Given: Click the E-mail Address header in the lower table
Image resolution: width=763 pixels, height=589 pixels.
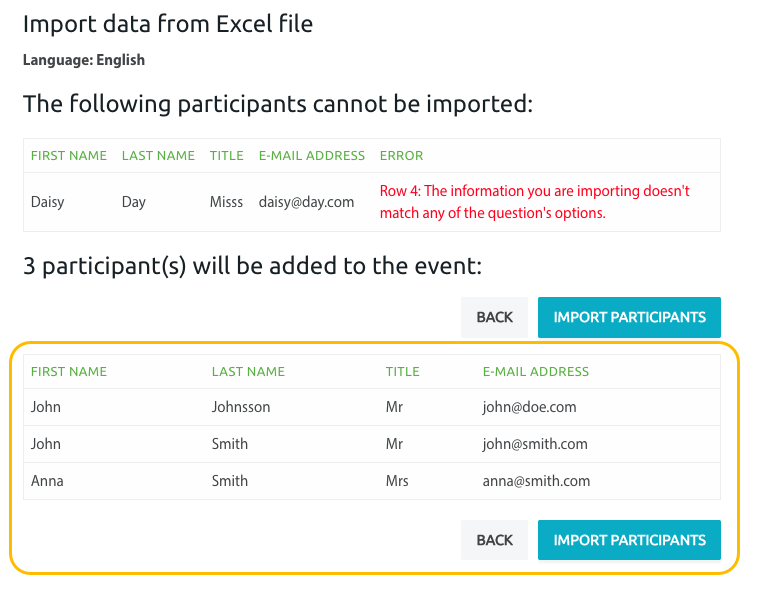Looking at the screenshot, I should [536, 372].
